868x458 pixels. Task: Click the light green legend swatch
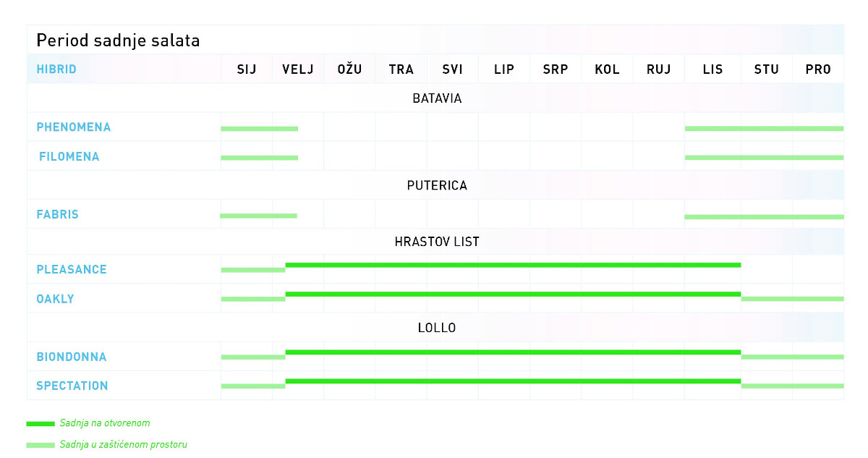coord(41,445)
